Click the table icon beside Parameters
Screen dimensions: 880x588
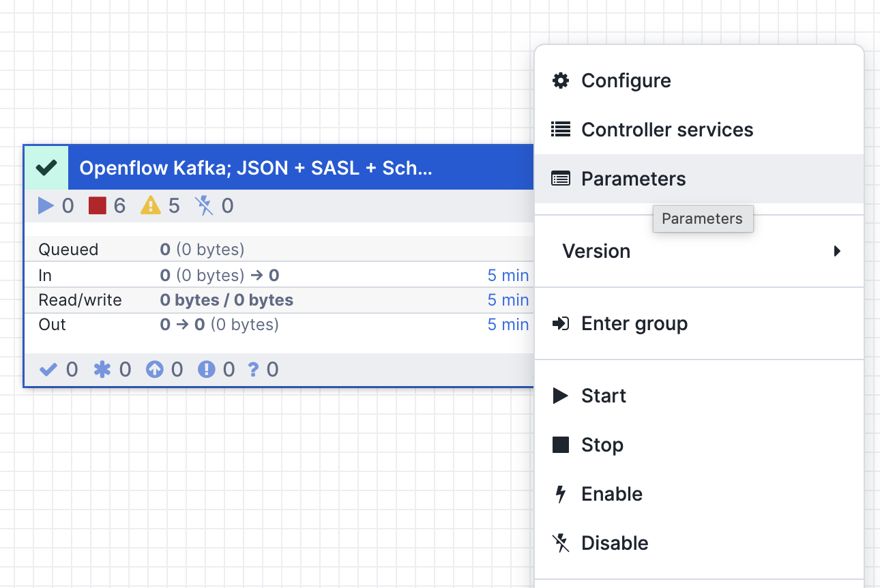tap(561, 179)
